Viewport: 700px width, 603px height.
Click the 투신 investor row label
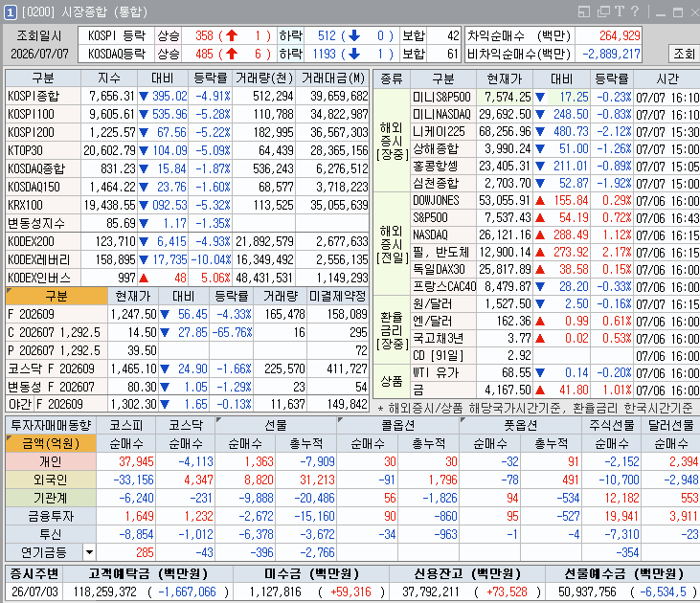tap(51, 534)
